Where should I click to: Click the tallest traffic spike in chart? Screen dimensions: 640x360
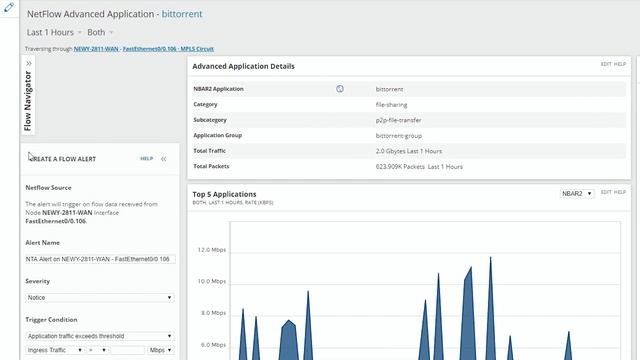tap(491, 310)
